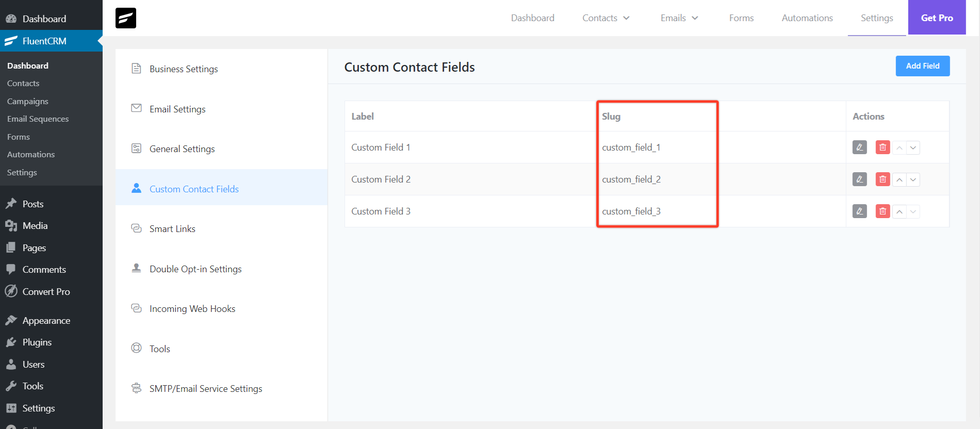The height and width of the screenshot is (429, 980).
Task: Click the Email Settings envelope icon
Action: click(x=136, y=108)
